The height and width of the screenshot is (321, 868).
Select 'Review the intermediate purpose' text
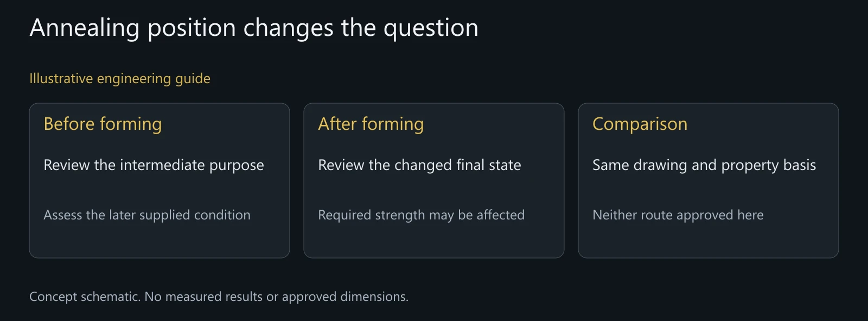point(154,165)
